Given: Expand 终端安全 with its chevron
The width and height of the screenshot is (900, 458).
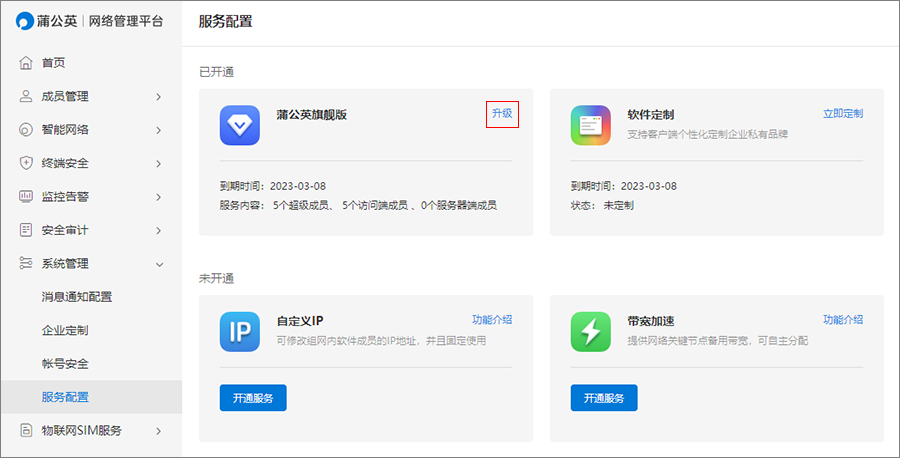Looking at the screenshot, I should pos(159,164).
